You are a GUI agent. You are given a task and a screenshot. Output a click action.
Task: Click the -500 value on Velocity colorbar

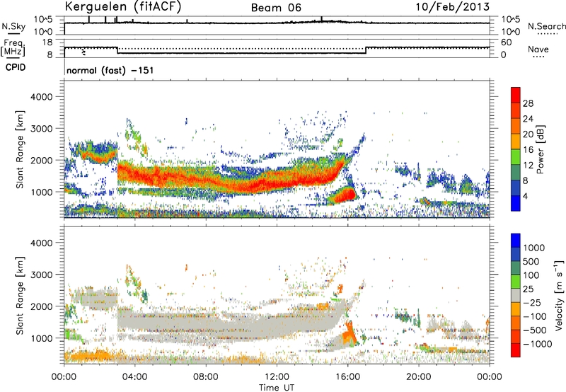[x=535, y=330]
